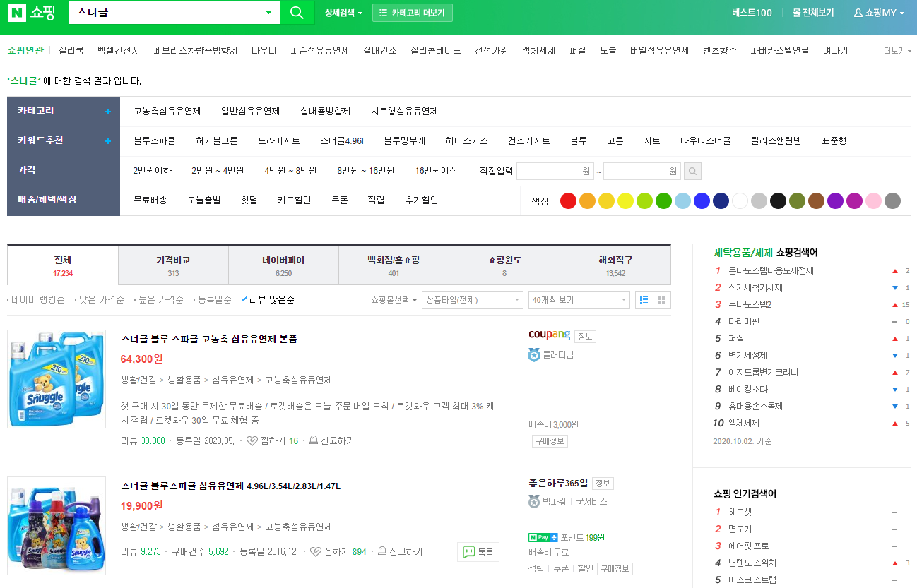The height and width of the screenshot is (588, 917).
Task: Click the 키워드추천 plus icon
Action: click(x=108, y=141)
